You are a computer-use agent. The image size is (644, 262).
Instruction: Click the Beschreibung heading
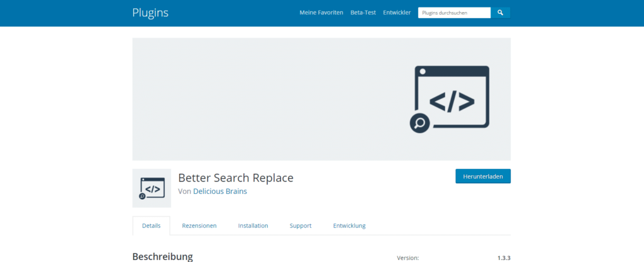click(162, 257)
